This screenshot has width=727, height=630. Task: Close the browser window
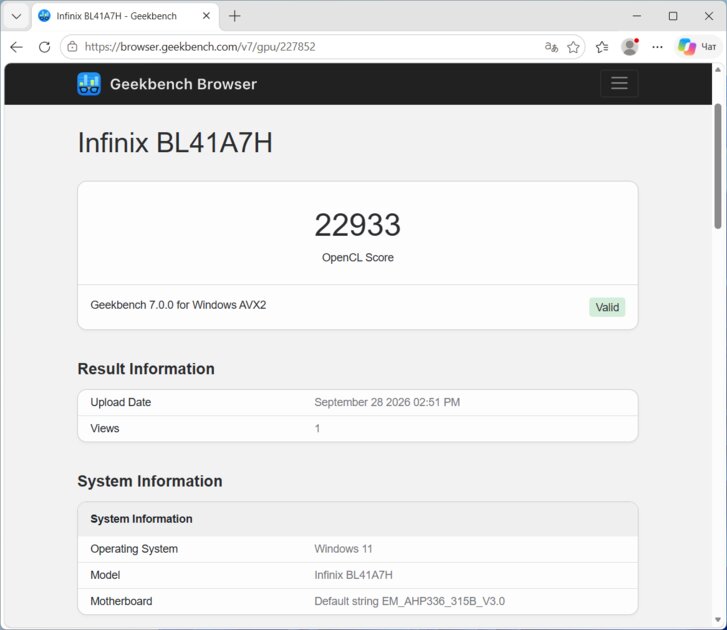pyautogui.click(x=708, y=16)
